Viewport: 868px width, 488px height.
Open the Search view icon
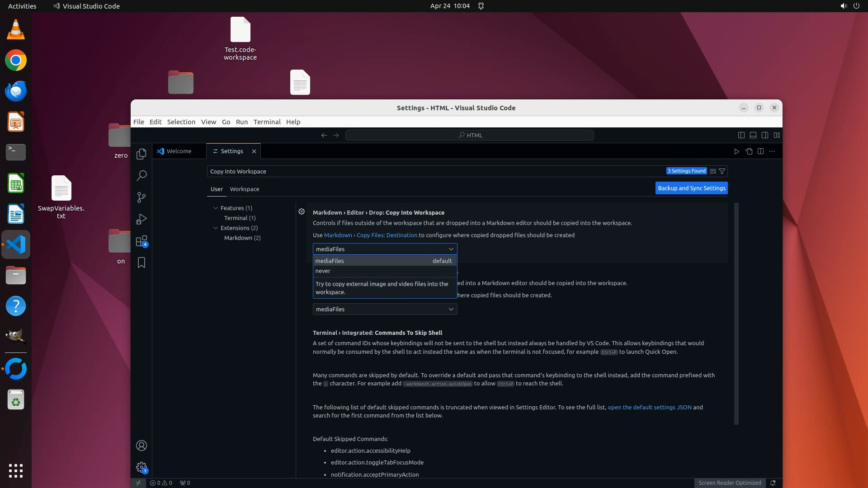tap(142, 175)
